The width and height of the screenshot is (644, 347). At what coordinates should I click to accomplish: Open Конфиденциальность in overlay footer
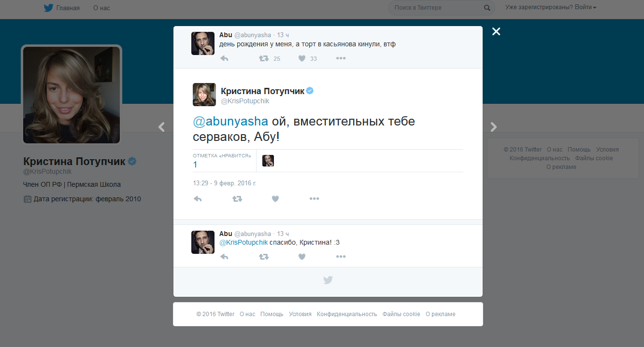click(347, 314)
